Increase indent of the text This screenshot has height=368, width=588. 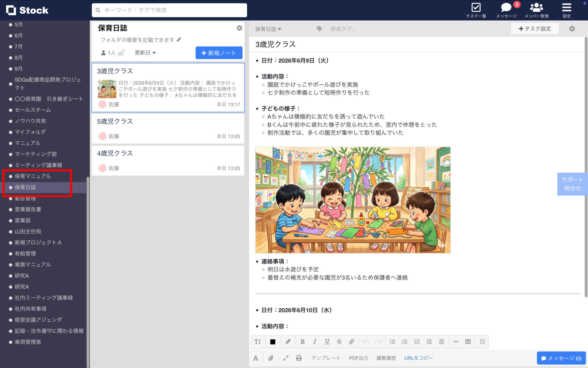(429, 342)
